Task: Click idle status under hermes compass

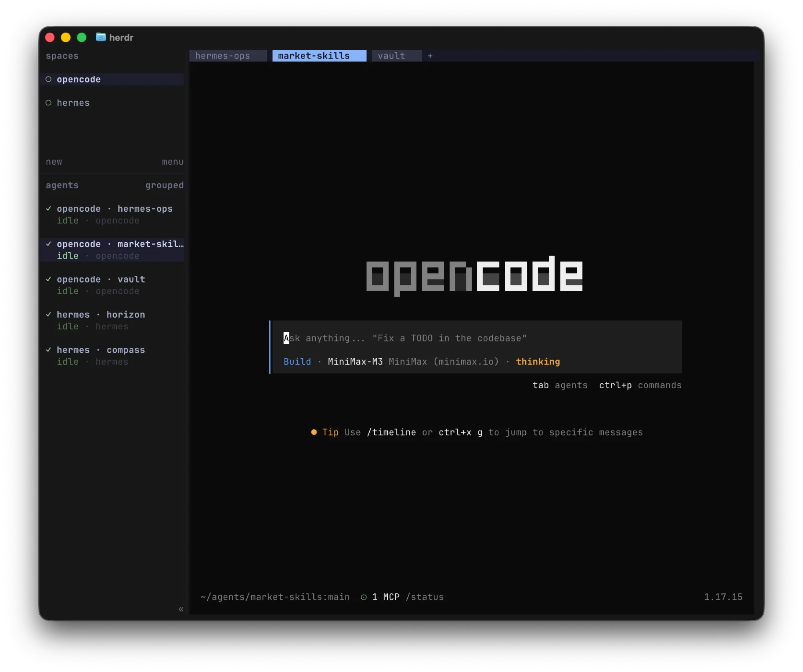Action: tap(68, 362)
